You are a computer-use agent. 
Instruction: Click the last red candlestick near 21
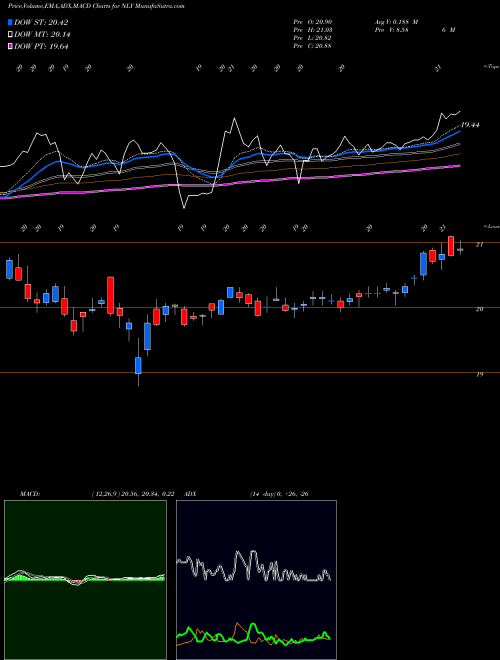[x=451, y=246]
